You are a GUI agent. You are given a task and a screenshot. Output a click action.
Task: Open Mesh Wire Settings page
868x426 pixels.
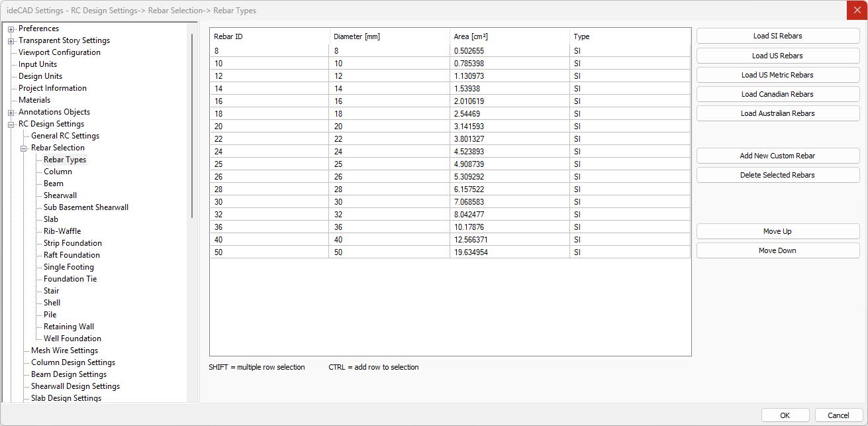64,350
